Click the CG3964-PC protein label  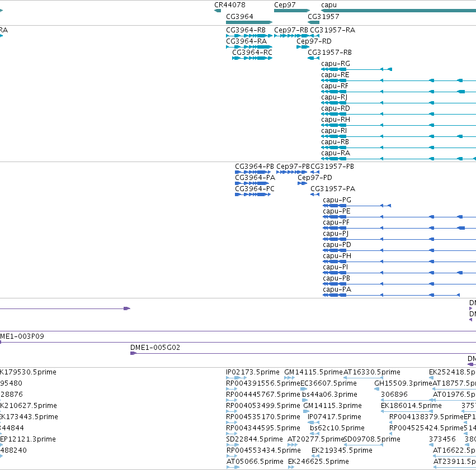coord(255,189)
